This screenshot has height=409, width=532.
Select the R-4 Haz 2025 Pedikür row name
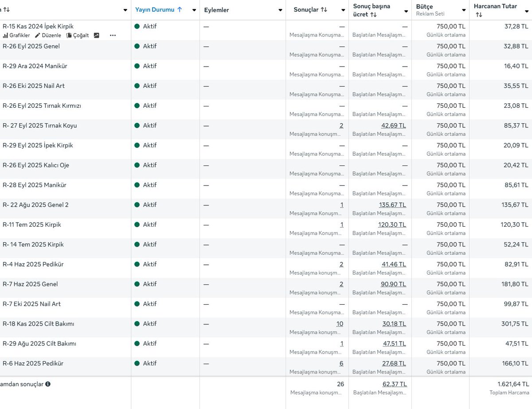click(33, 264)
